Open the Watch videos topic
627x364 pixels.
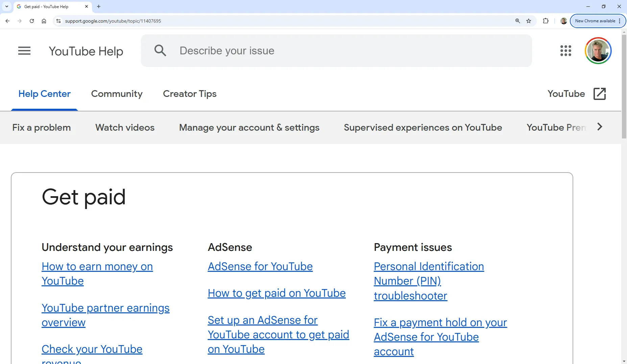(x=125, y=128)
